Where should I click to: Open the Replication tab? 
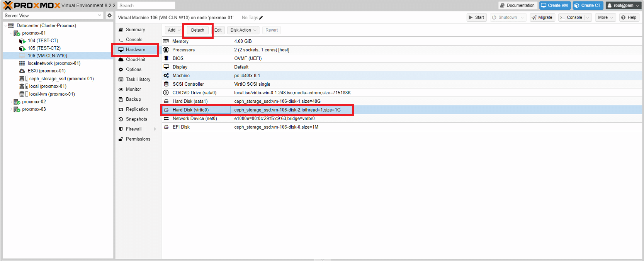(x=137, y=109)
